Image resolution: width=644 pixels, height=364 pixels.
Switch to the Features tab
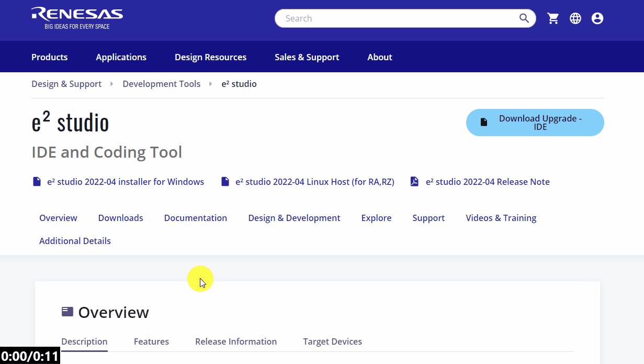click(x=151, y=341)
